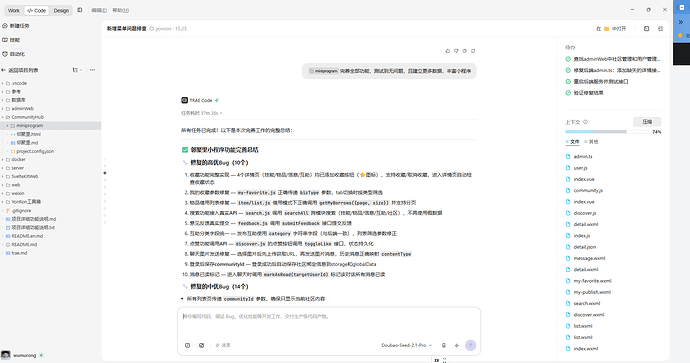The image size is (690, 363).
Task: Open the 帮助(H) menu
Action: (x=121, y=10)
